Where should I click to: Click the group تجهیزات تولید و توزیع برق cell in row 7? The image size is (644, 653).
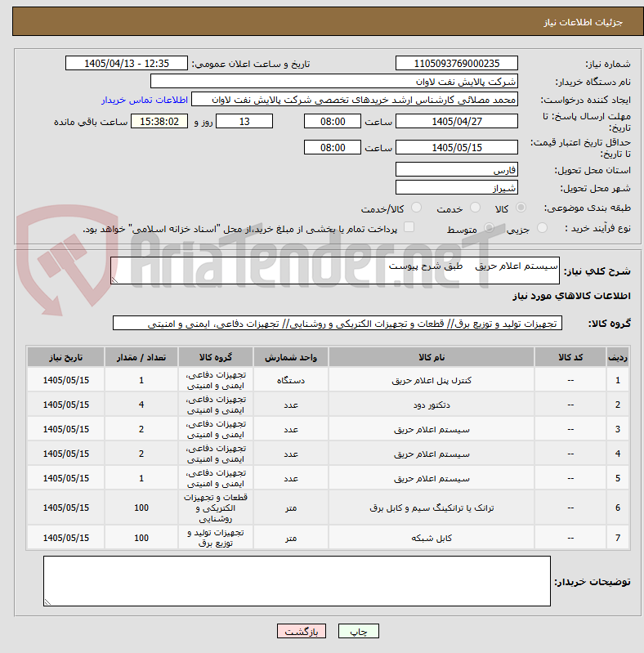[x=216, y=538]
